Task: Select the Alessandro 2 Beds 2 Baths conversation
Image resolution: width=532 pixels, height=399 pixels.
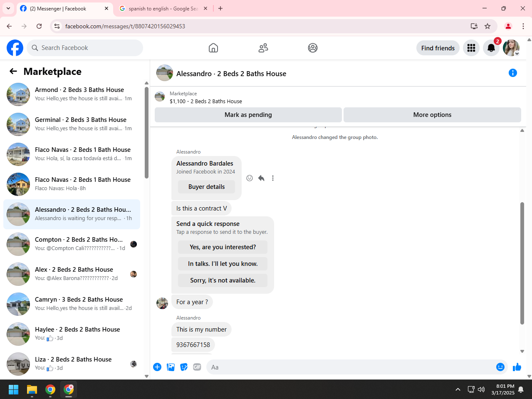Action: (x=72, y=214)
